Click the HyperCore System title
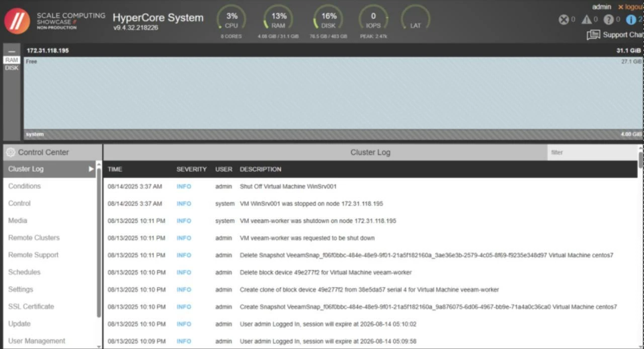644x349 pixels. coord(158,18)
